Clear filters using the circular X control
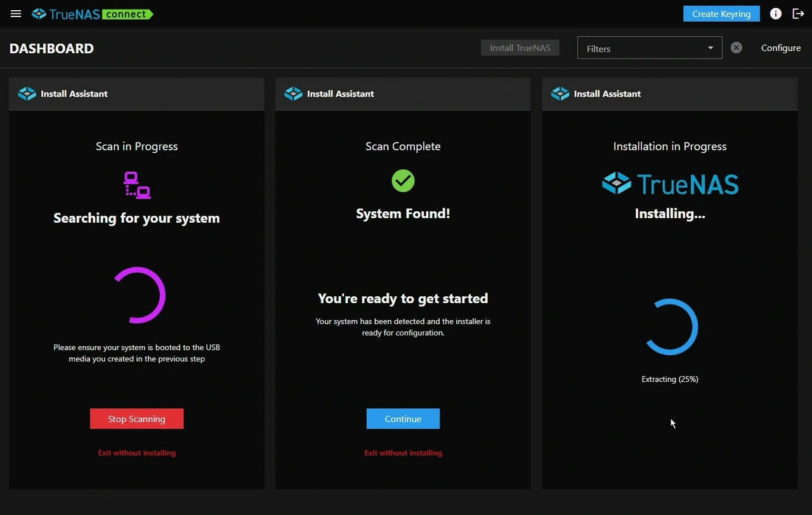The image size is (812, 515). pos(736,47)
